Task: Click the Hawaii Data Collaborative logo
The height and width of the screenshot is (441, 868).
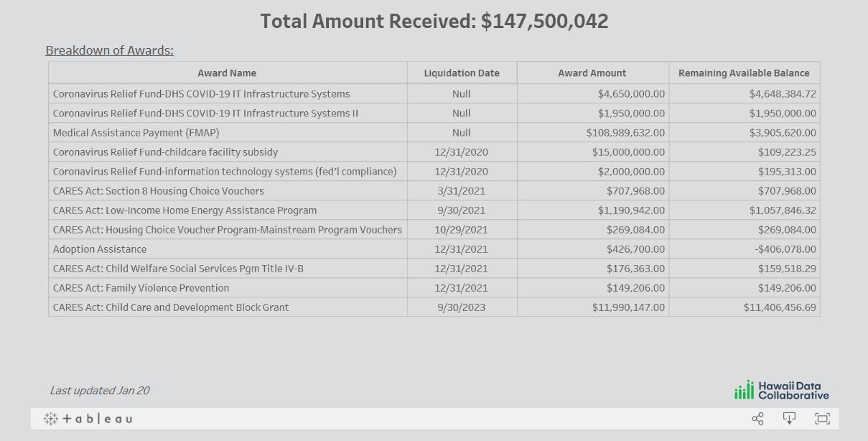Action: coord(781,390)
